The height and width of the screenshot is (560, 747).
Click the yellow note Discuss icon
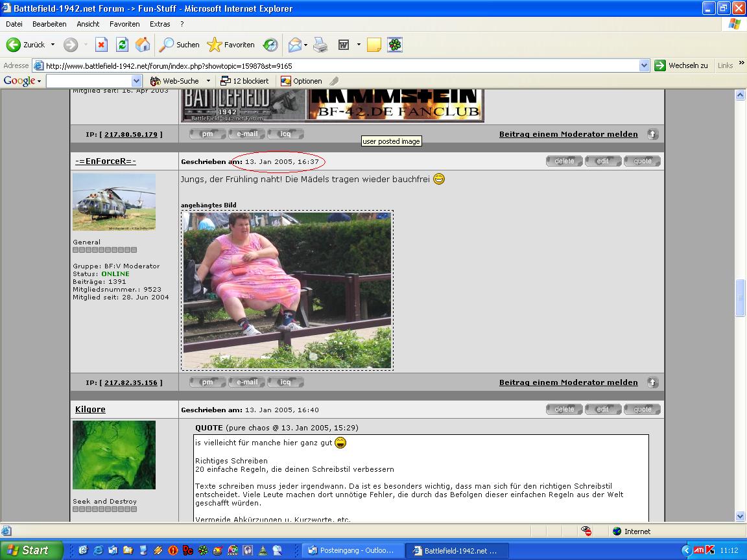pos(373,45)
